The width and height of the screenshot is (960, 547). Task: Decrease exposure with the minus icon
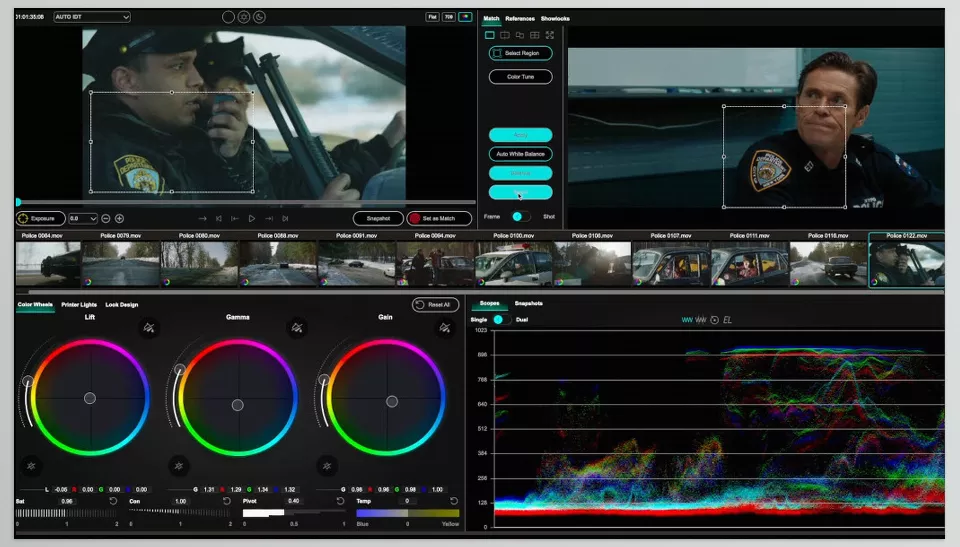point(106,218)
